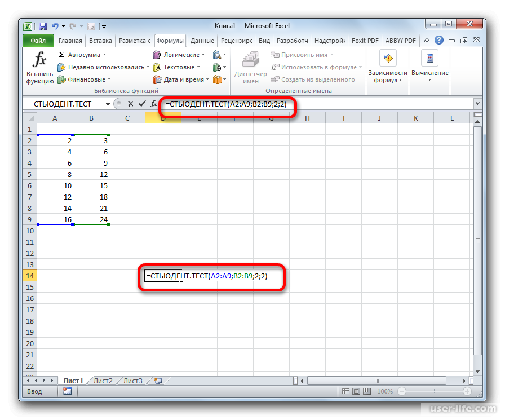
Task: Select column H header
Action: pyautogui.click(x=308, y=118)
